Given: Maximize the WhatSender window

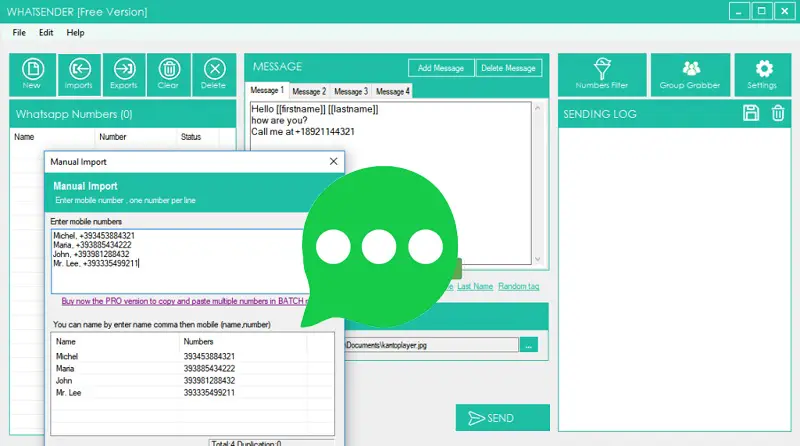Looking at the screenshot, I should (x=762, y=11).
